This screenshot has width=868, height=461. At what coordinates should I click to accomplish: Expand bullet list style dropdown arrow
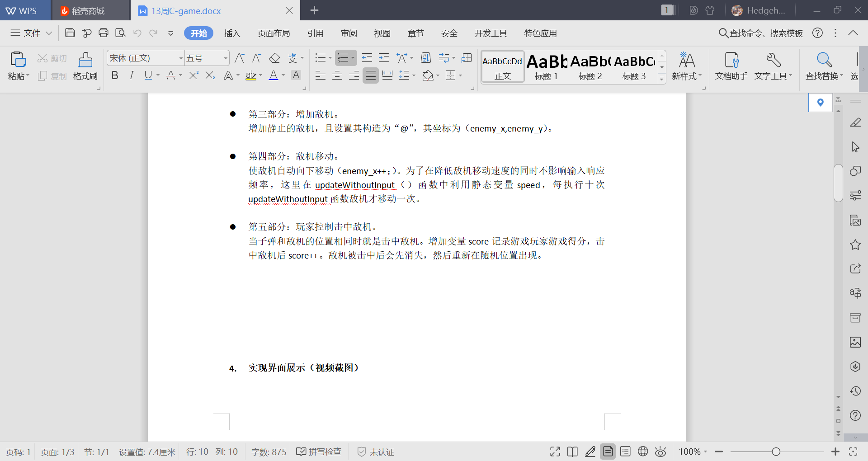tap(330, 58)
